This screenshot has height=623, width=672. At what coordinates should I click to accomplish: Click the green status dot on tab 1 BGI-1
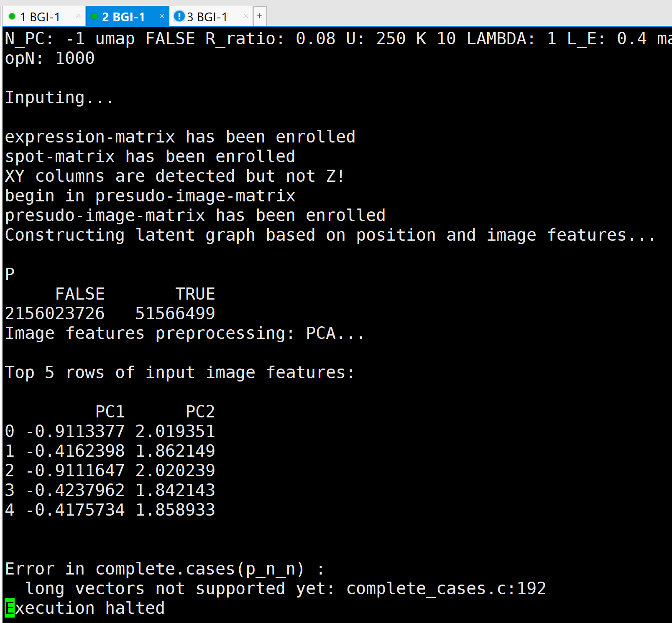tap(11, 16)
